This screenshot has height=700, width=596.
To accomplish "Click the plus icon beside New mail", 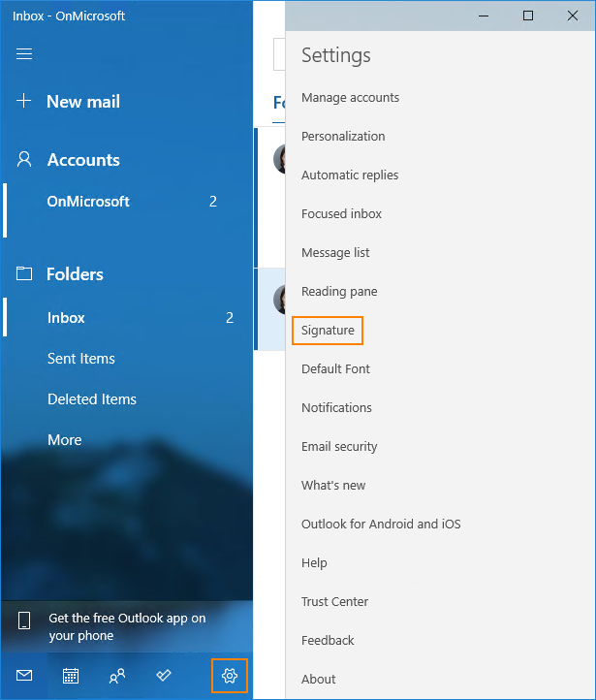I will click(x=23, y=102).
